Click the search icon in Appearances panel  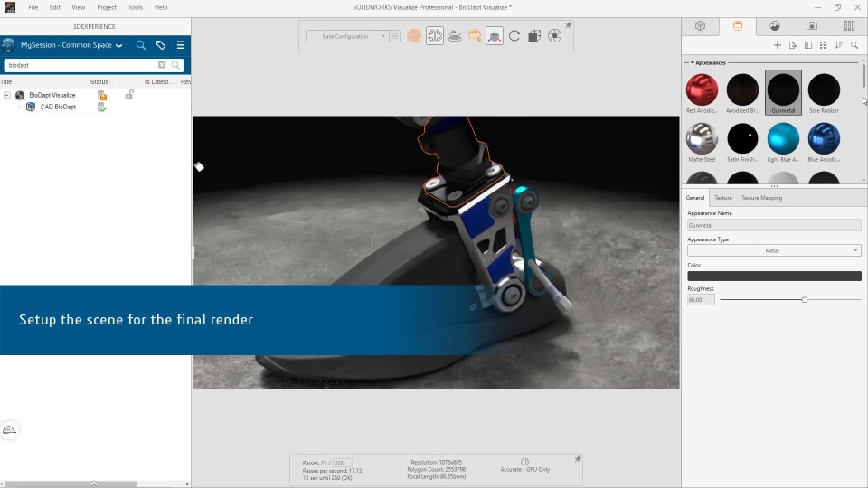click(854, 45)
